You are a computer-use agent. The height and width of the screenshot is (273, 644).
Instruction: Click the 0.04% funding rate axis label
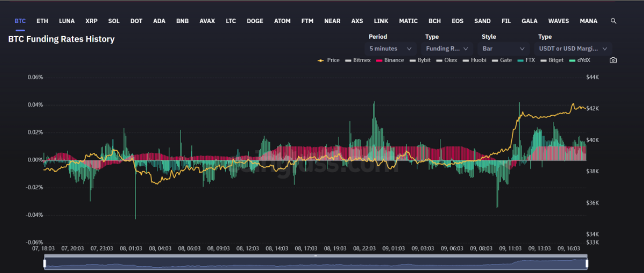(x=35, y=105)
